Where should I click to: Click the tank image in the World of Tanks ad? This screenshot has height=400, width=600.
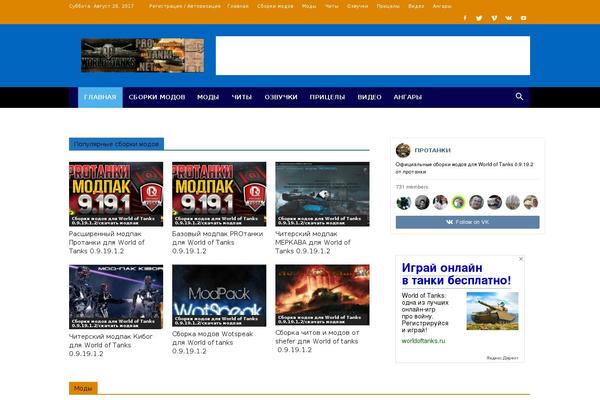coord(492,311)
